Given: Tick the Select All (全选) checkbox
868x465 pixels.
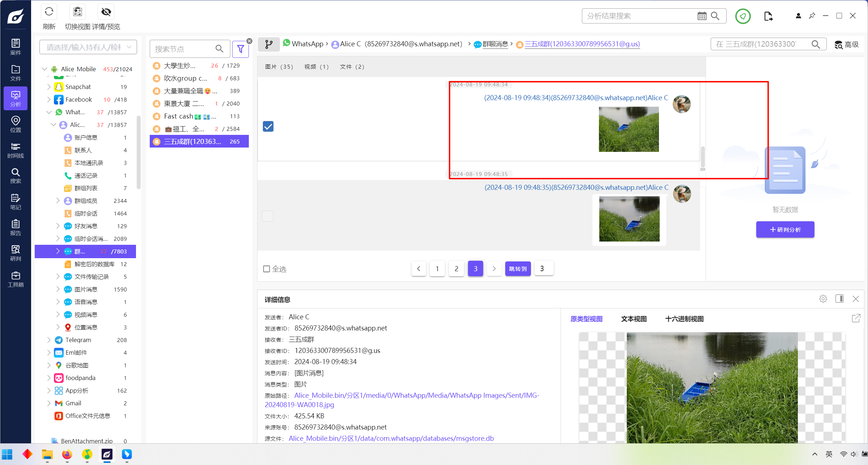Looking at the screenshot, I should click(x=267, y=269).
